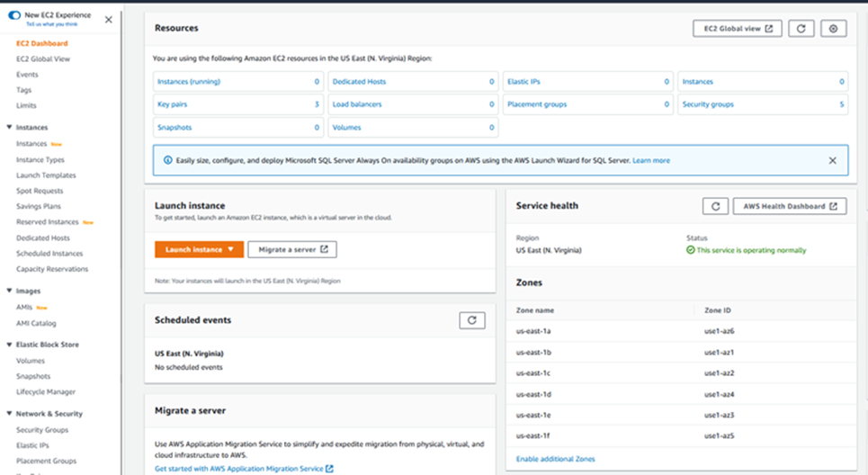868x475 pixels.
Task: Open Volumes under Elastic Block Store sidebar
Action: [x=31, y=361]
